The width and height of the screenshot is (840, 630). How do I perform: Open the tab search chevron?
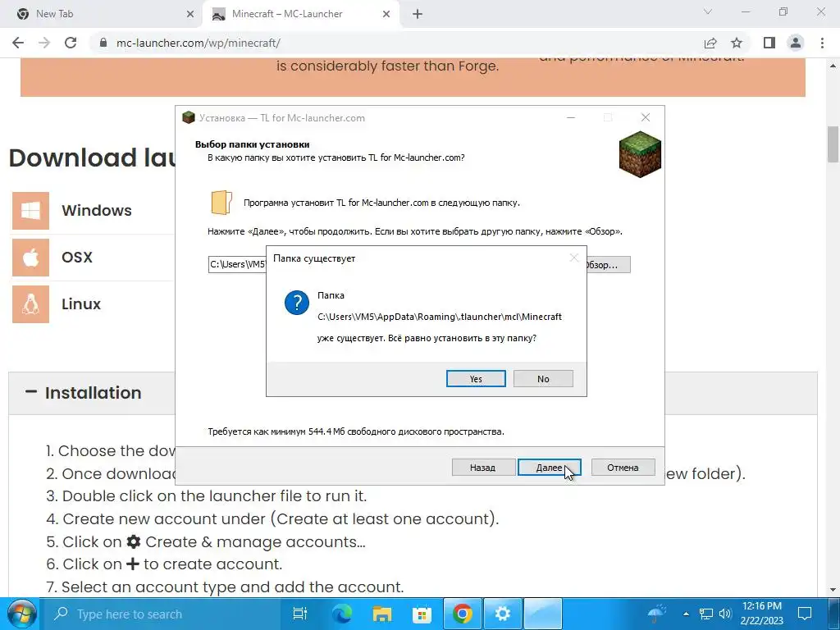[x=708, y=11]
